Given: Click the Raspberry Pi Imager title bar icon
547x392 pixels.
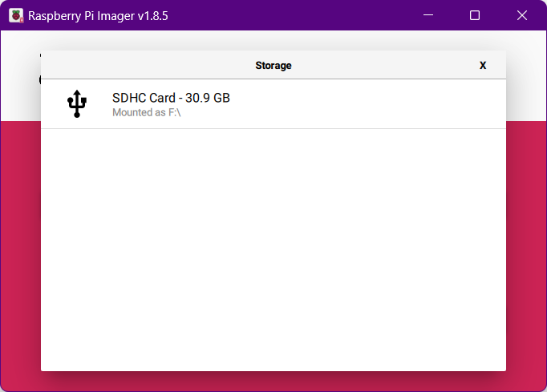Looking at the screenshot, I should pos(16,15).
